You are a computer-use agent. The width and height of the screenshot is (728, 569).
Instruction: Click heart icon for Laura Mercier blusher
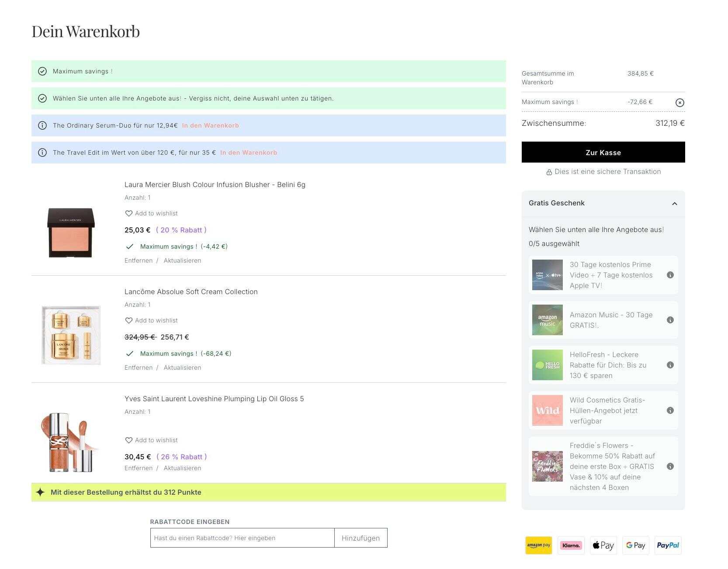click(x=128, y=213)
